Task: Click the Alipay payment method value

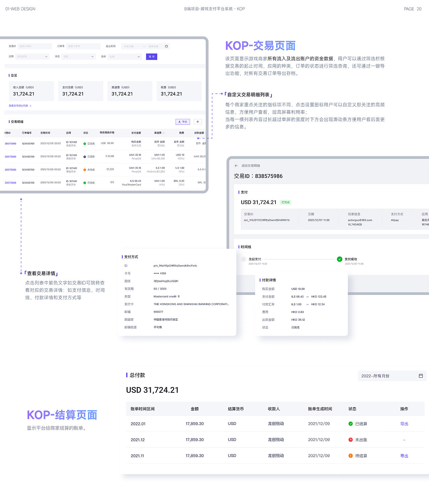Action: point(395,220)
